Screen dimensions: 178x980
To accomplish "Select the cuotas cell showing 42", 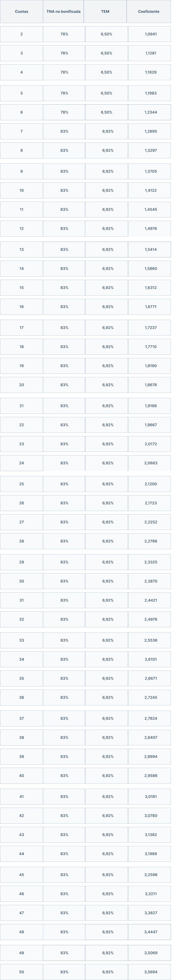I will point(21,815).
